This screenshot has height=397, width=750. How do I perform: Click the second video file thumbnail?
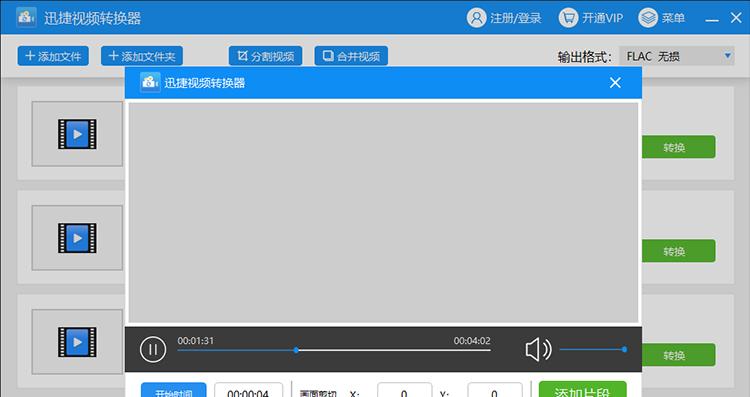pyautogui.click(x=77, y=238)
